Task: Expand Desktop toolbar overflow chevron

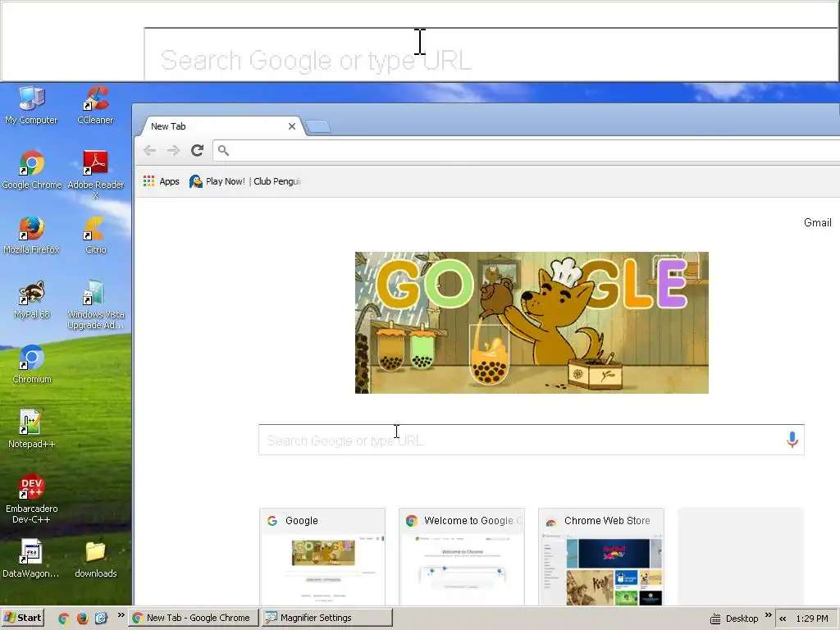Action: (768, 615)
